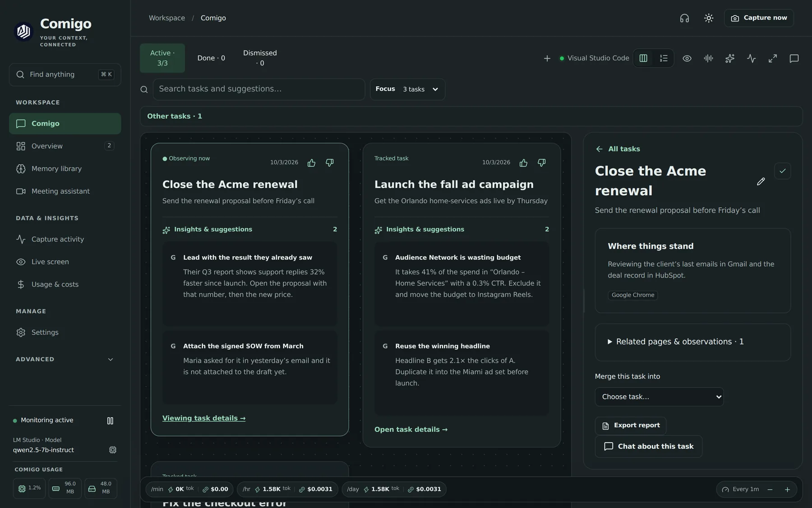Open the Focus 3 tasks dropdown
The height and width of the screenshot is (508, 812).
[407, 89]
